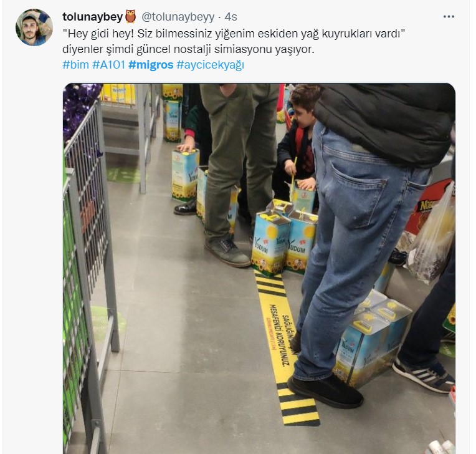Follow the bold #migros hashtag
Image resolution: width=476 pixels, height=454 pixels.
[151, 65]
